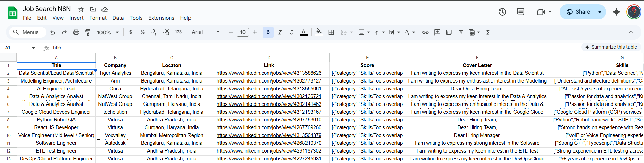Open the zoom 100% dropdown
644x163 pixels.
click(x=108, y=32)
